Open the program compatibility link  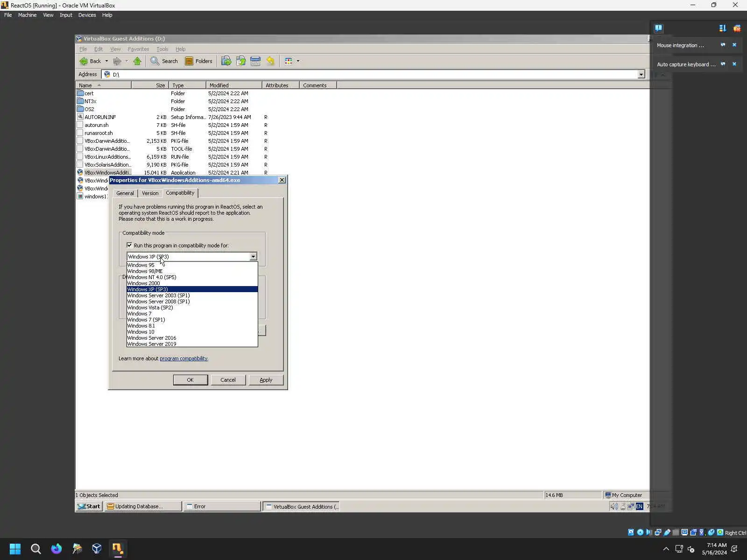184,358
